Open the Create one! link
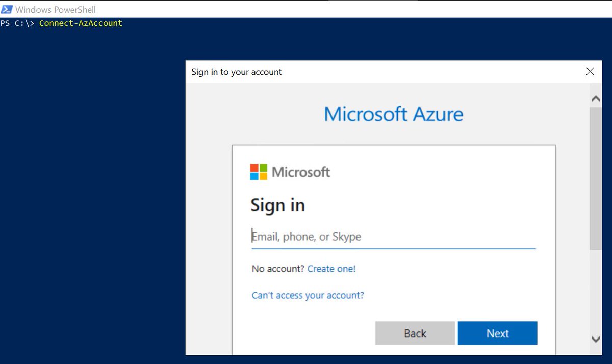612x364 pixels. [331, 269]
